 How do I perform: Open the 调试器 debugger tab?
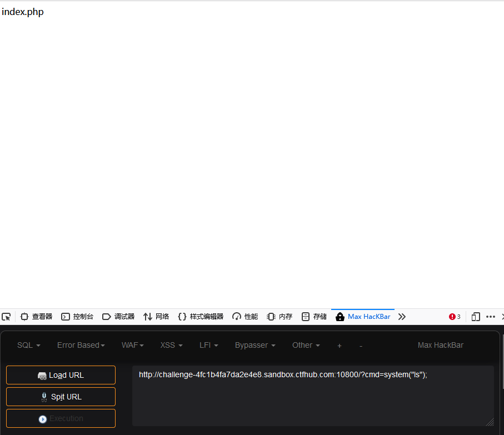[118, 317]
